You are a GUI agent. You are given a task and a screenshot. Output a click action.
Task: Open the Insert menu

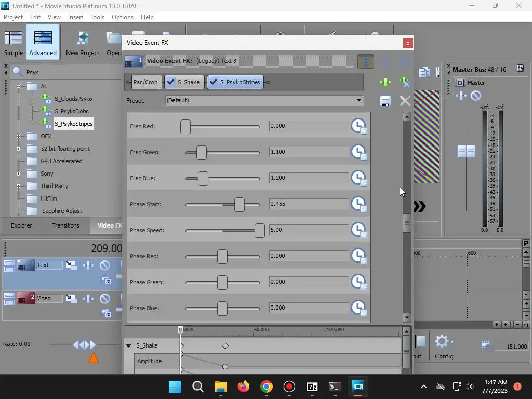[x=75, y=17]
